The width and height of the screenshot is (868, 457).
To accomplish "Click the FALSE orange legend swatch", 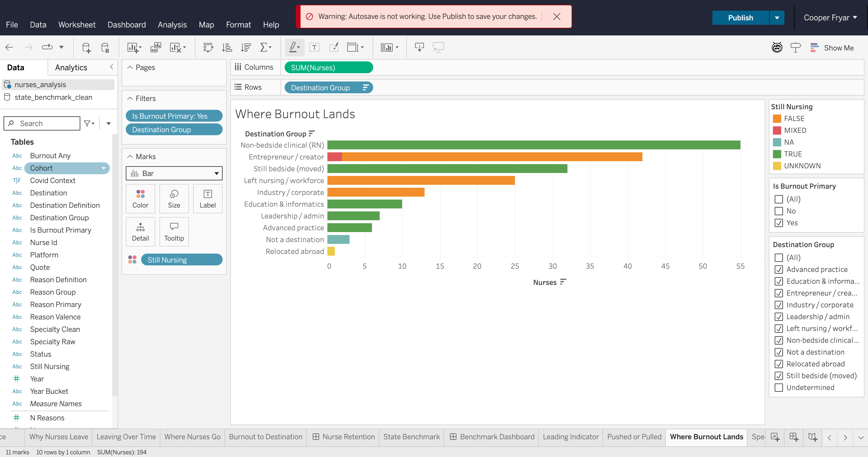I will coord(777,119).
